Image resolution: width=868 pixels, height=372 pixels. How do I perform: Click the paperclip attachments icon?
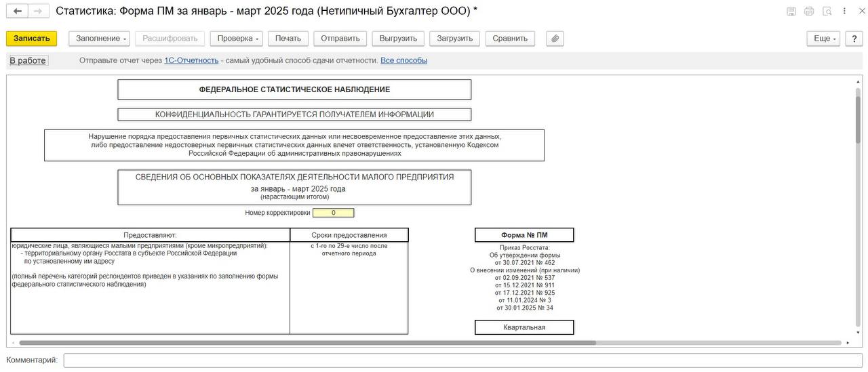coord(555,39)
